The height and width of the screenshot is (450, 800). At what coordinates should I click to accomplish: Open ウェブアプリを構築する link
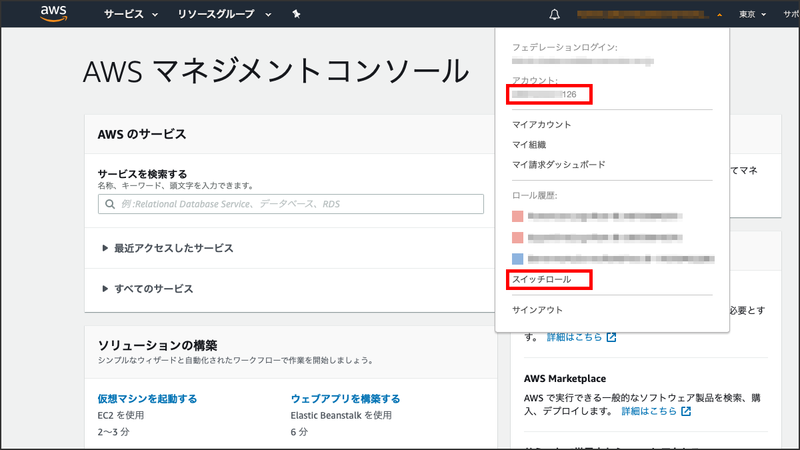pyautogui.click(x=345, y=399)
